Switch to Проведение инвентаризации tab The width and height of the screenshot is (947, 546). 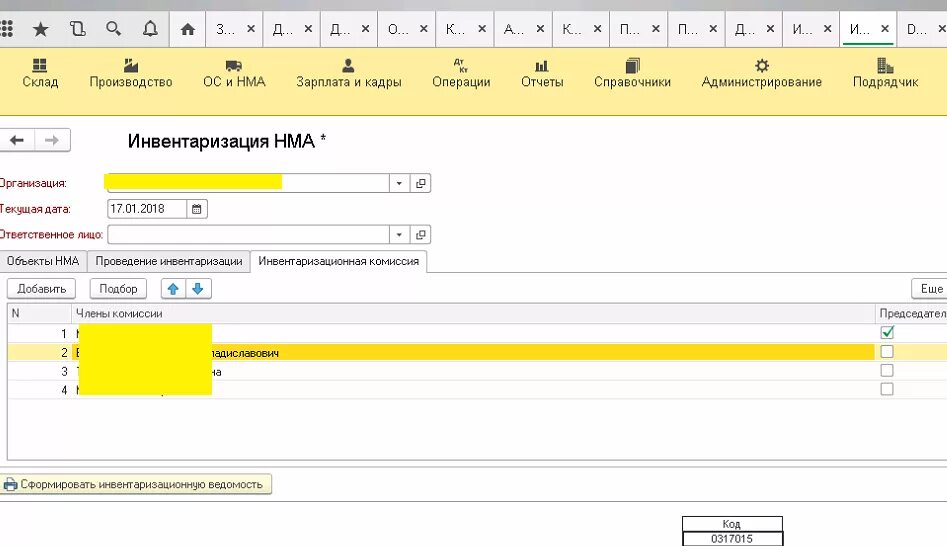(x=169, y=261)
